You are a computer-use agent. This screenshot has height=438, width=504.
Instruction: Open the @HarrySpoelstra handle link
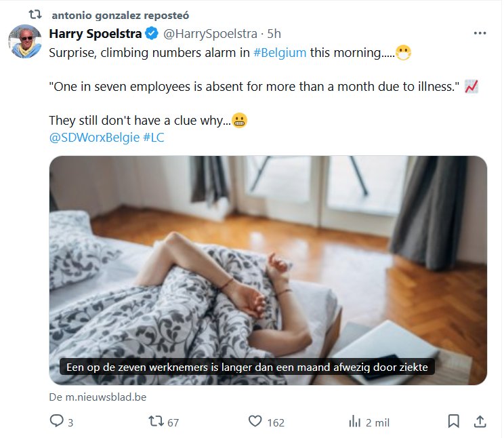(x=211, y=33)
